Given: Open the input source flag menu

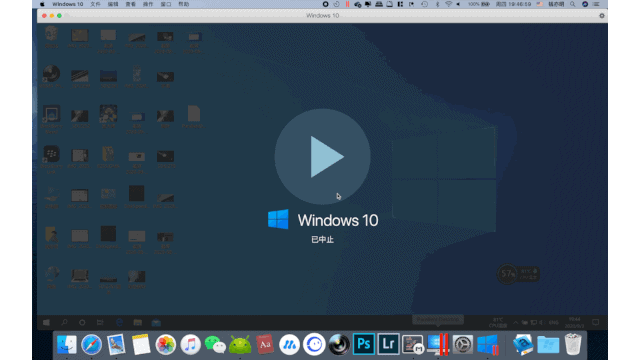Looking at the screenshot, I should point(540,4).
